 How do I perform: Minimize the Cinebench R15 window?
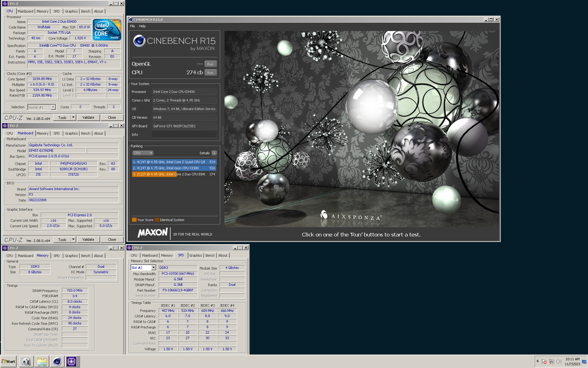pos(486,20)
